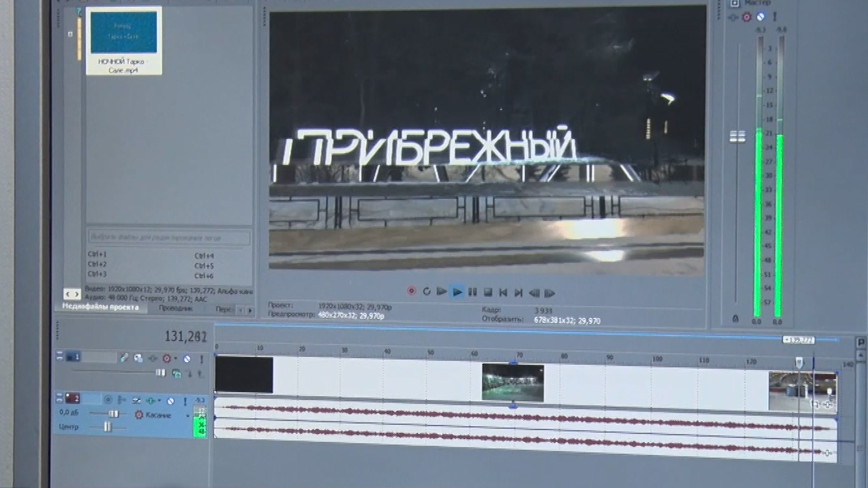Step to next frame
Viewport: 868px width, 488px height.
click(x=549, y=293)
